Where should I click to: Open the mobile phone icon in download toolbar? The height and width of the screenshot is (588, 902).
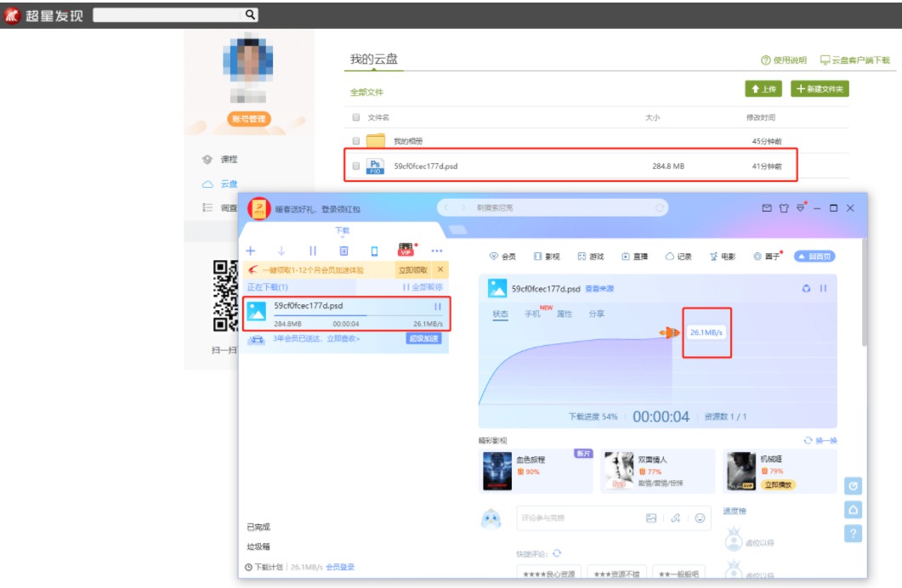[x=375, y=251]
